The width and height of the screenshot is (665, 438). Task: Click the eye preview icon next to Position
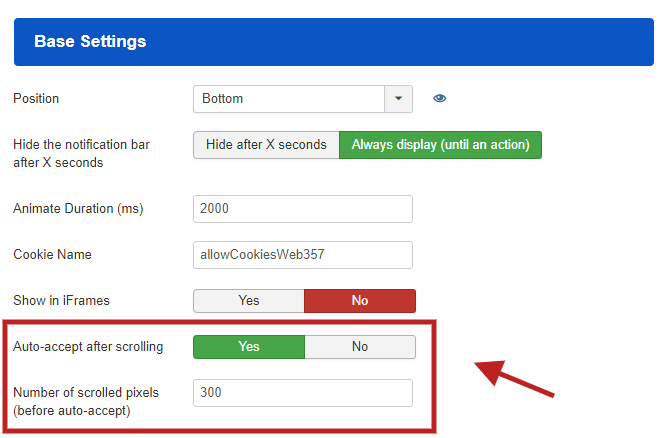(x=439, y=98)
